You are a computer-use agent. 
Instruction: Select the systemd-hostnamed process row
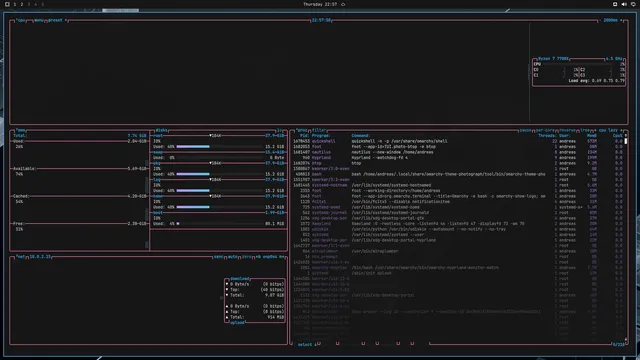click(457, 185)
